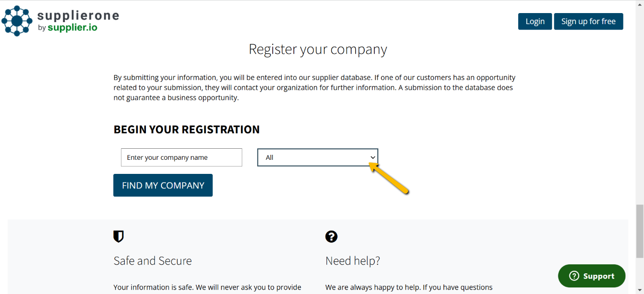Click the question mark icon in Support button
The image size is (644, 294).
click(x=574, y=276)
